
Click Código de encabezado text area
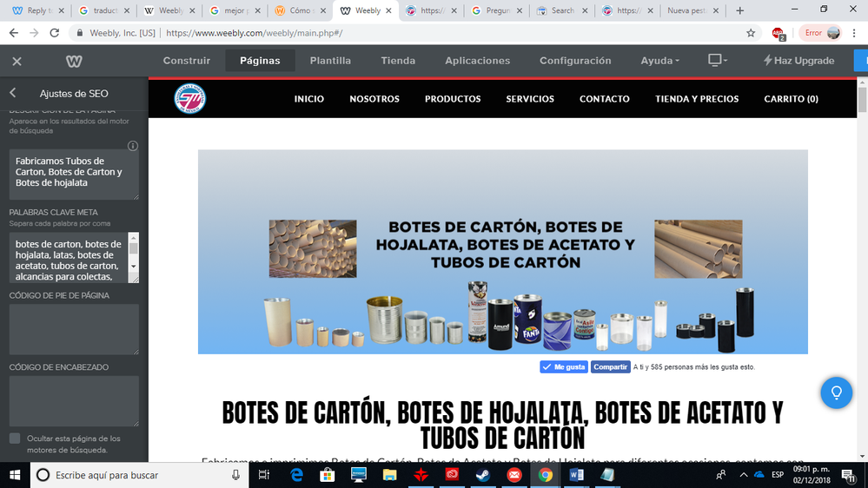(x=74, y=401)
